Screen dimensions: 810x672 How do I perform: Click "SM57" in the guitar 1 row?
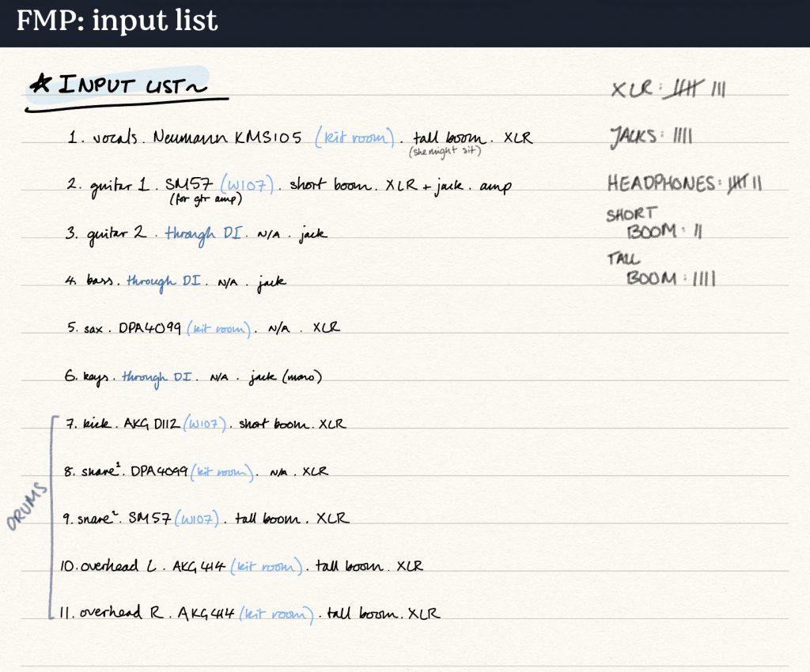pyautogui.click(x=188, y=183)
